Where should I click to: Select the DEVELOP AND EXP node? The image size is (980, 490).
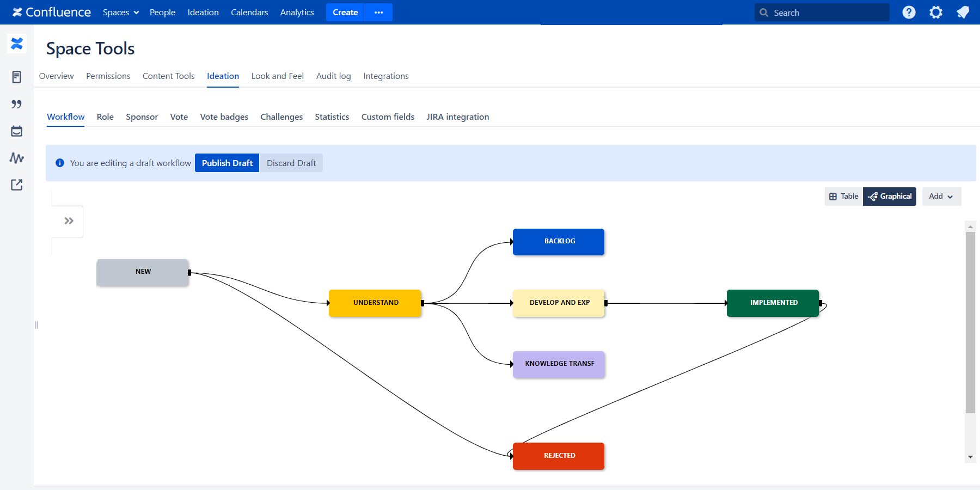pyautogui.click(x=559, y=303)
